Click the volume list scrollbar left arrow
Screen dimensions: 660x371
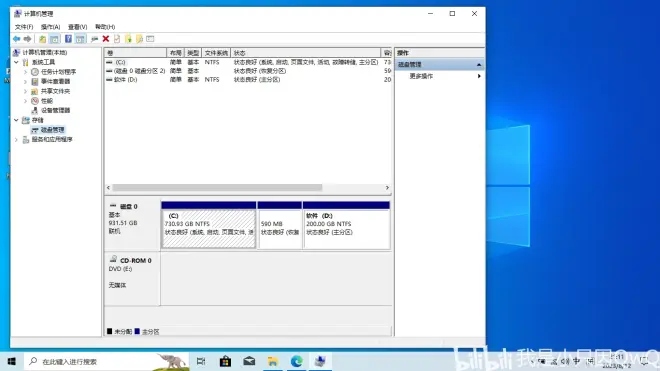coord(109,188)
